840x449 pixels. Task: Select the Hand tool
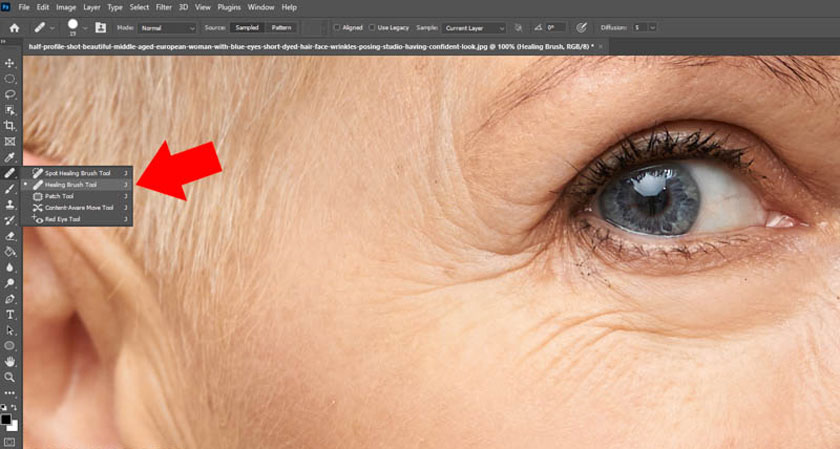10,361
